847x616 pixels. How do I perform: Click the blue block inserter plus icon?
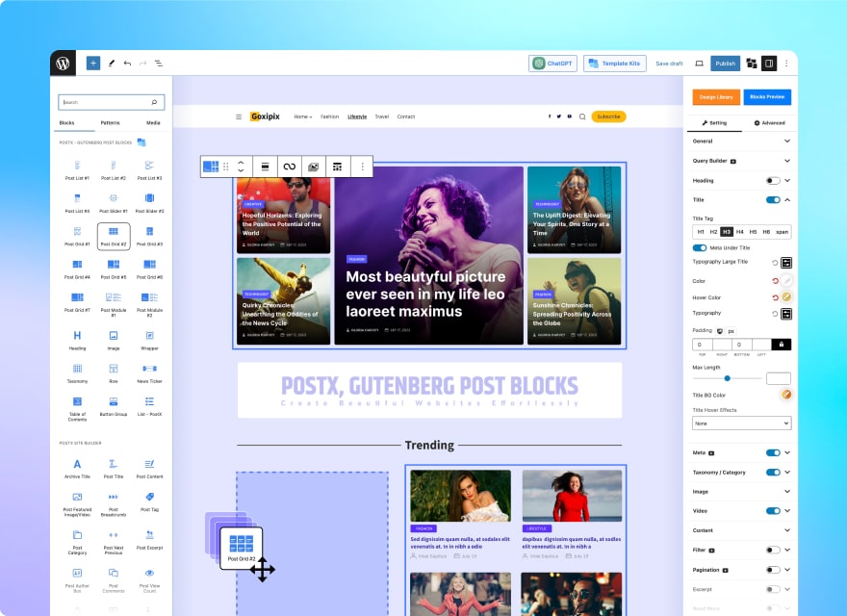[93, 63]
